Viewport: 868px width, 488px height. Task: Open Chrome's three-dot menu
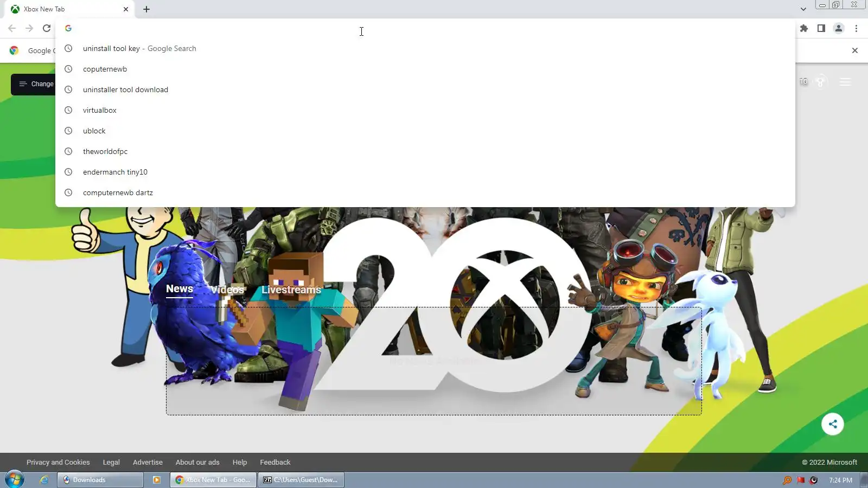(856, 28)
